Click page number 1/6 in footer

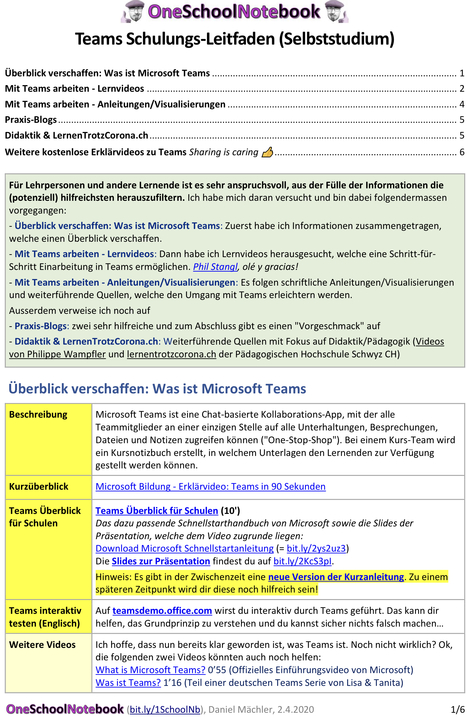(457, 710)
